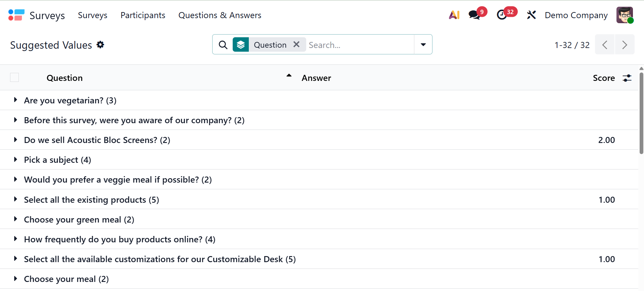Open the Questions & Answers menu
The image size is (644, 291).
pyautogui.click(x=220, y=15)
